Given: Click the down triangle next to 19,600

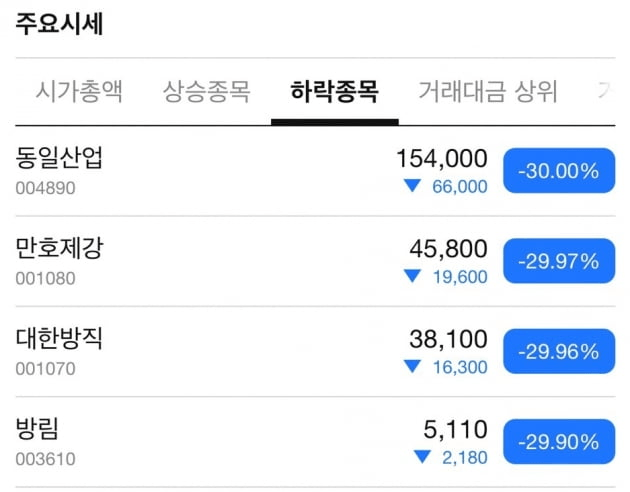Looking at the screenshot, I should 412,277.
